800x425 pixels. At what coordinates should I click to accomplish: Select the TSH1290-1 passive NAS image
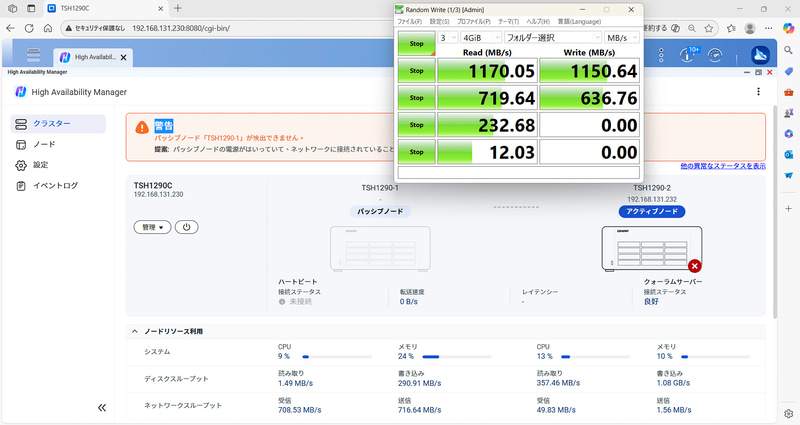pyautogui.click(x=380, y=248)
